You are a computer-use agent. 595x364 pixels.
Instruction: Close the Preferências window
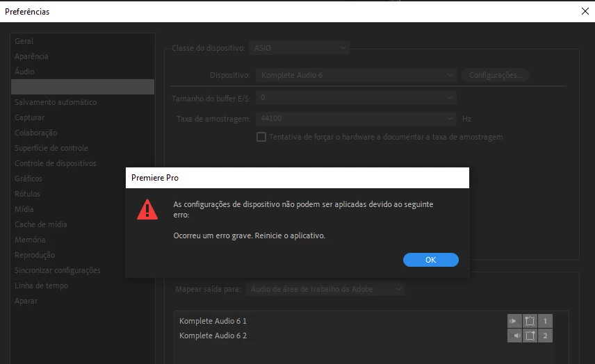585,11
